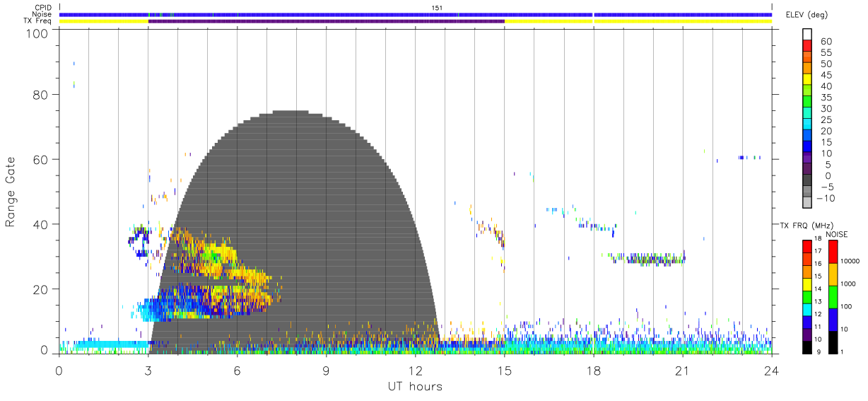Pick the dark gray segment of ELEV bar
The height and width of the screenshot is (401, 868).
808,180
